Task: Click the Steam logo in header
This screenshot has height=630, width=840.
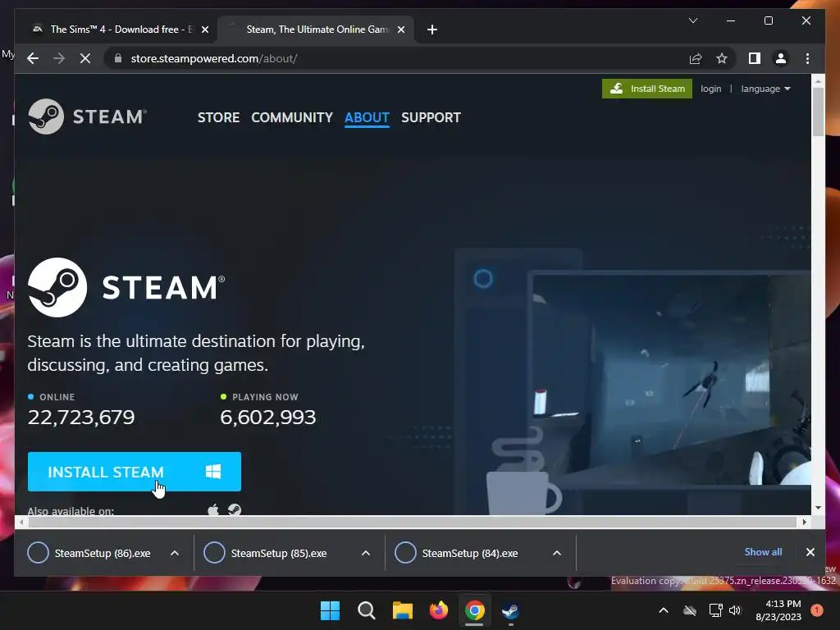Action: point(87,116)
